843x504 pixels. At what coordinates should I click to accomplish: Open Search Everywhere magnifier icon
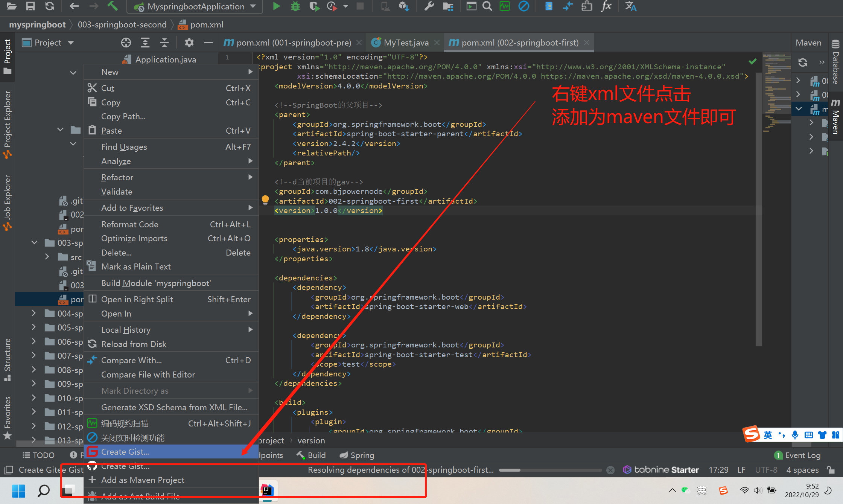point(487,6)
